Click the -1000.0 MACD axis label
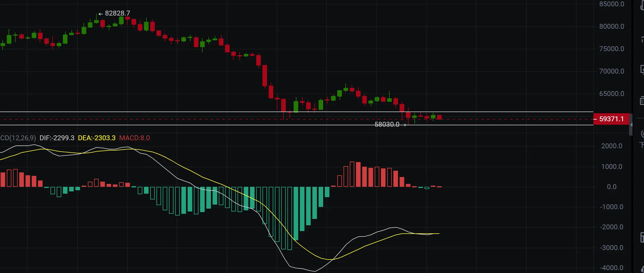 tap(611, 207)
